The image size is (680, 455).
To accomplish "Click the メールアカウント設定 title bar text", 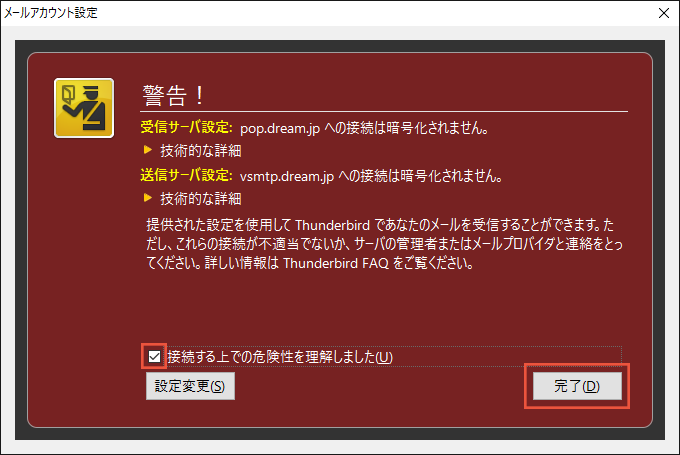I will (51, 13).
